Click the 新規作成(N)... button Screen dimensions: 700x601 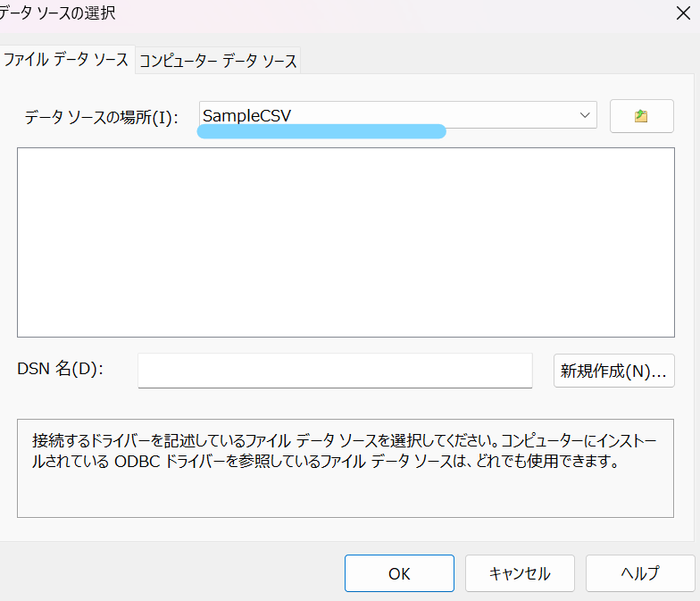[x=614, y=371]
